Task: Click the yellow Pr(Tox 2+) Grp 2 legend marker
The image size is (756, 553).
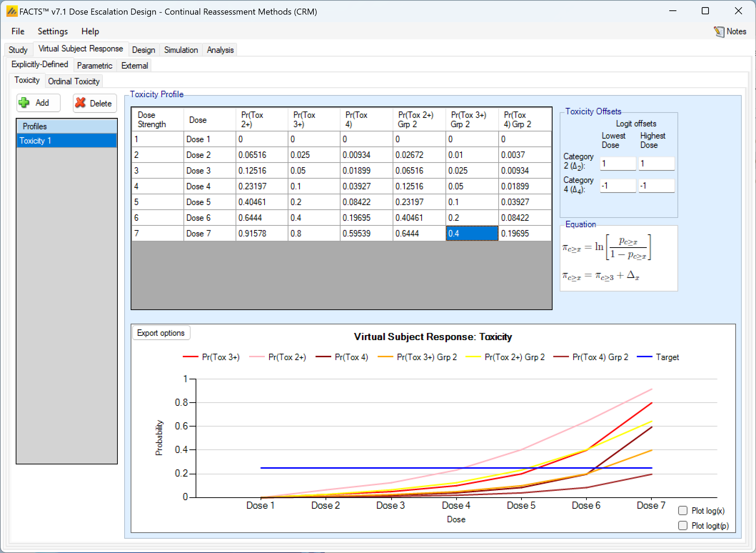Action: point(473,357)
